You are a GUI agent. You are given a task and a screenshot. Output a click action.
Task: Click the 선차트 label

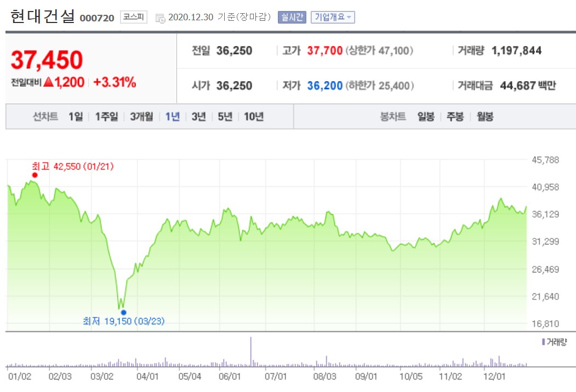click(45, 117)
